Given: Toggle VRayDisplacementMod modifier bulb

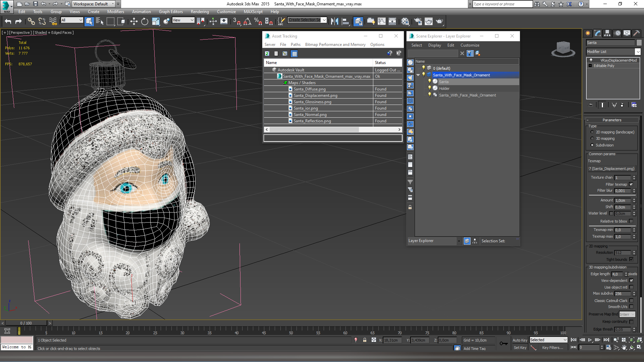Looking at the screenshot, I should click(x=591, y=60).
